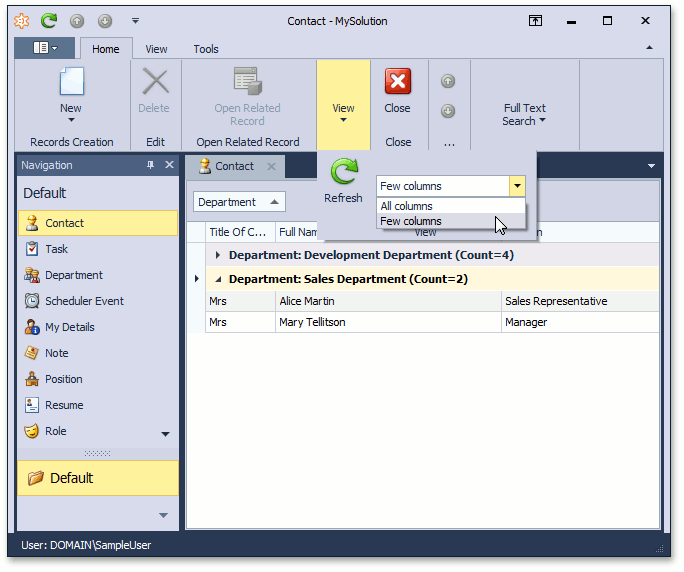Image resolution: width=684 pixels, height=572 pixels.
Task: Collapse the ribbon with the up arrow
Action: (x=649, y=48)
